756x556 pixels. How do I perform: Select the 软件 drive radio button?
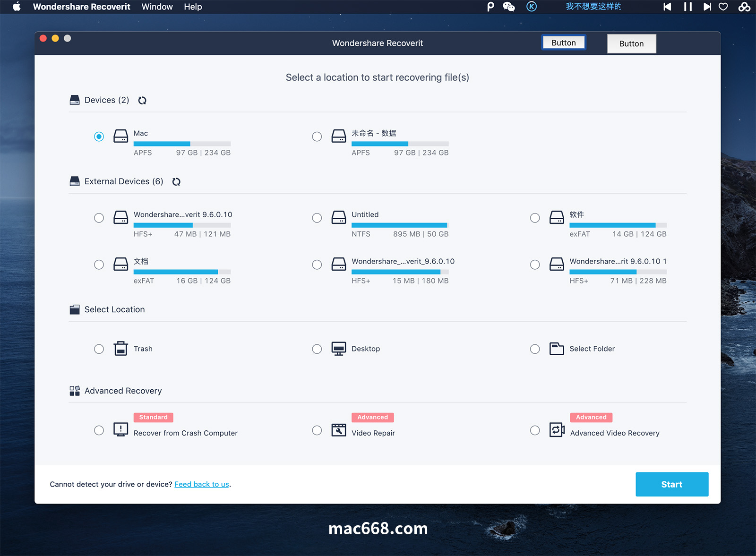point(535,218)
